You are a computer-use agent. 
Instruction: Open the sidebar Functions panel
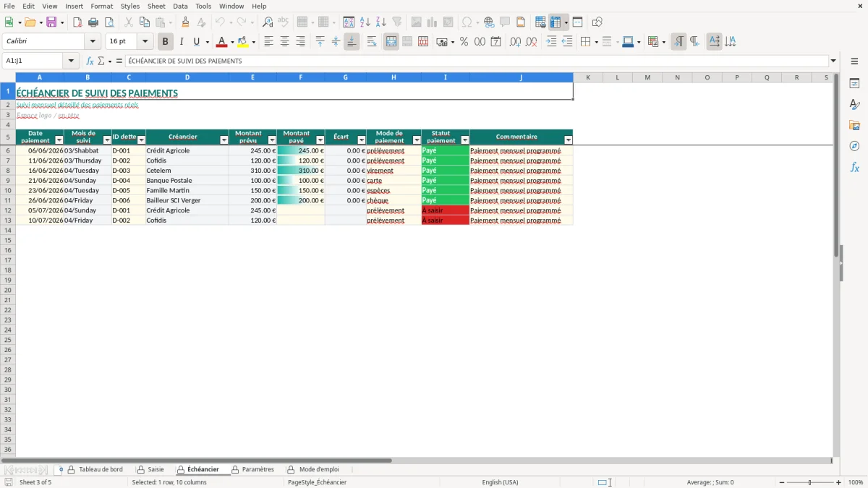click(x=854, y=168)
